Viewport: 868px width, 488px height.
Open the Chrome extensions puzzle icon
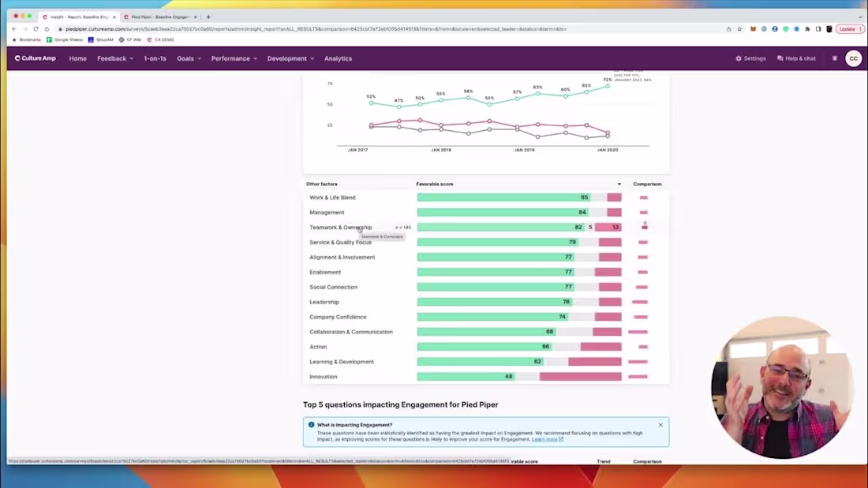(808, 28)
